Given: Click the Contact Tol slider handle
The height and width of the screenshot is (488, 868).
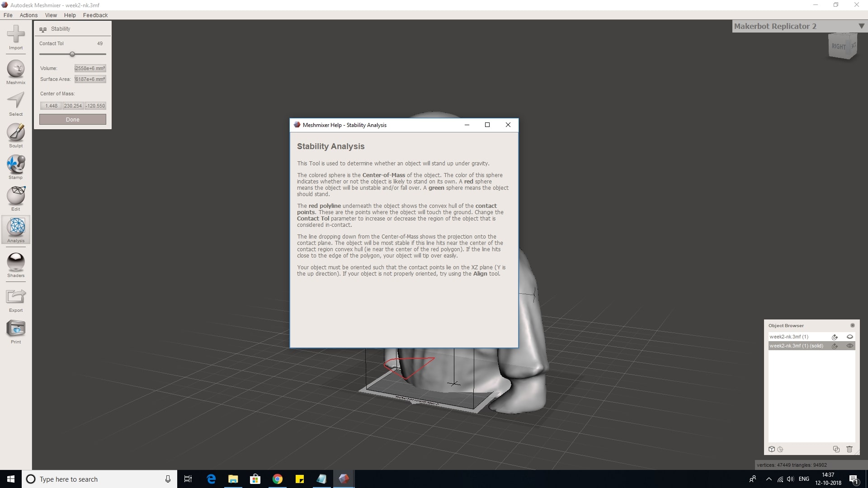Looking at the screenshot, I should click(x=72, y=54).
